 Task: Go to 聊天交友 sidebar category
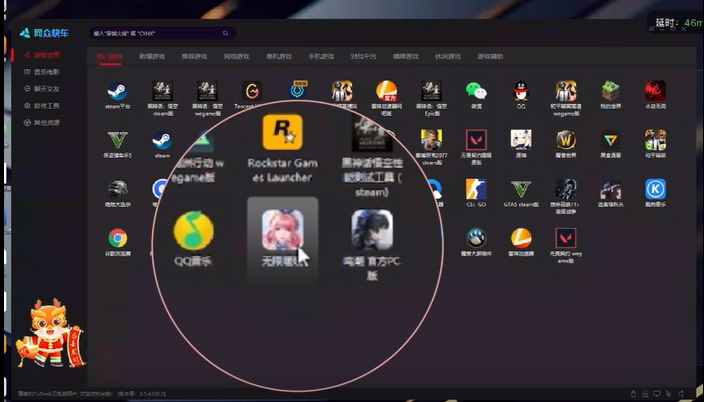pos(42,89)
